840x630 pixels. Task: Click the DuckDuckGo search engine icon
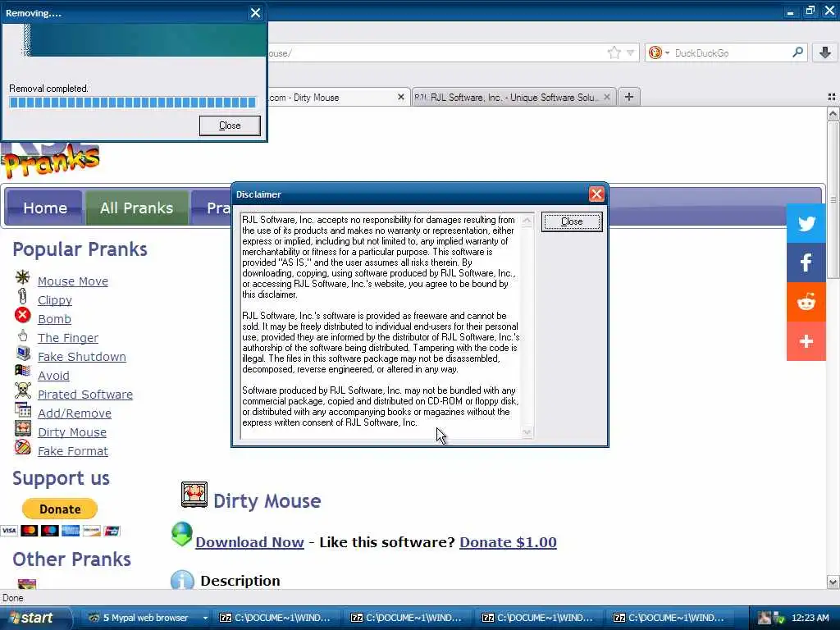coord(655,52)
